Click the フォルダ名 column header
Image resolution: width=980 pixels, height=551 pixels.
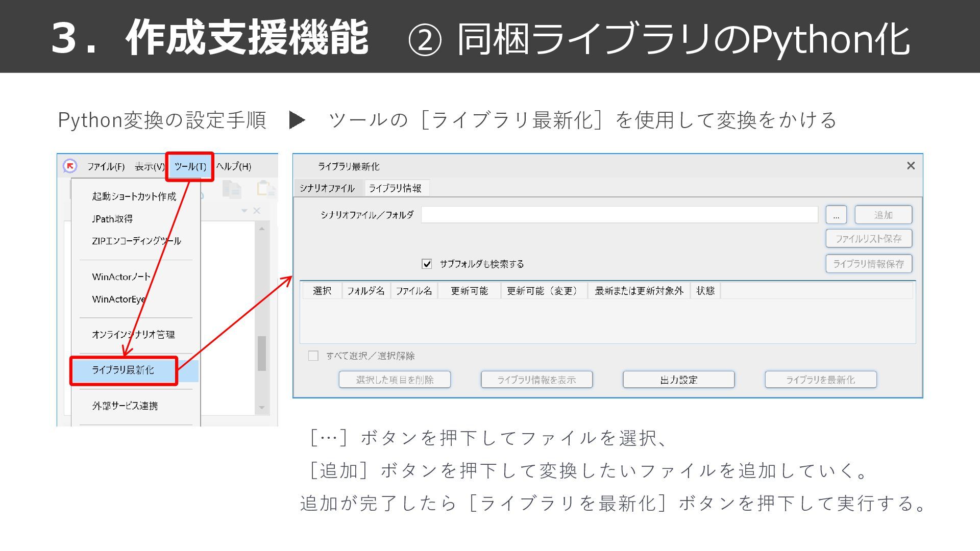pos(366,291)
